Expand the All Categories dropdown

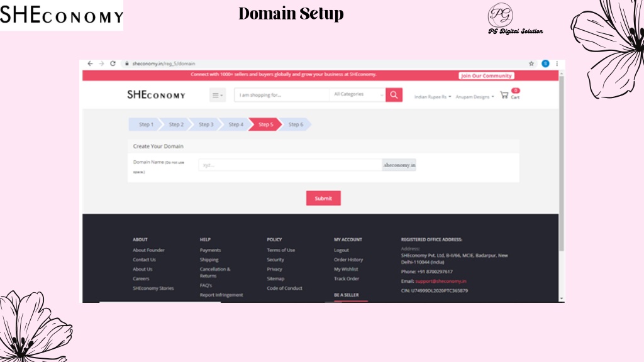[x=357, y=95]
